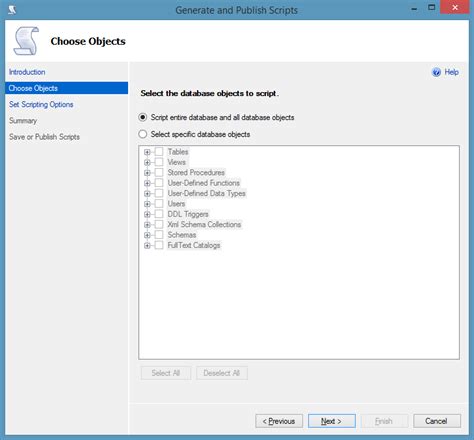Open the Help link
The width and height of the screenshot is (474, 440).
tap(451, 72)
